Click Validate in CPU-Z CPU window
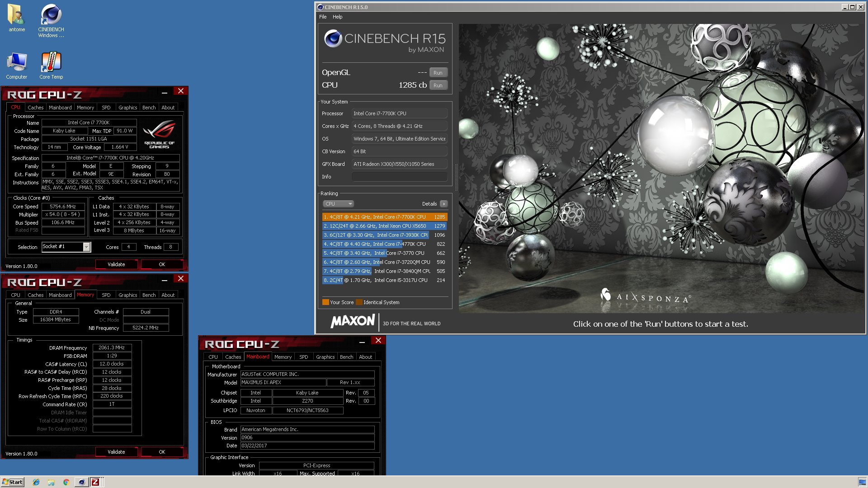Image resolution: width=868 pixels, height=488 pixels. pyautogui.click(x=116, y=264)
